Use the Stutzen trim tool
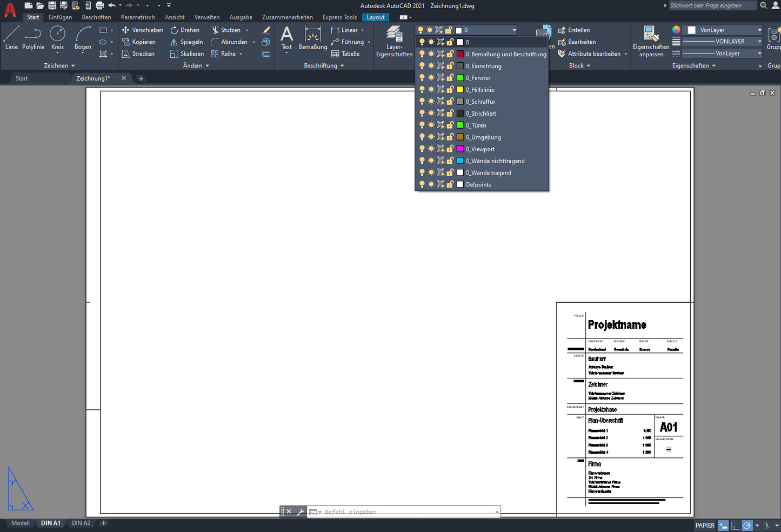 pyautogui.click(x=225, y=30)
